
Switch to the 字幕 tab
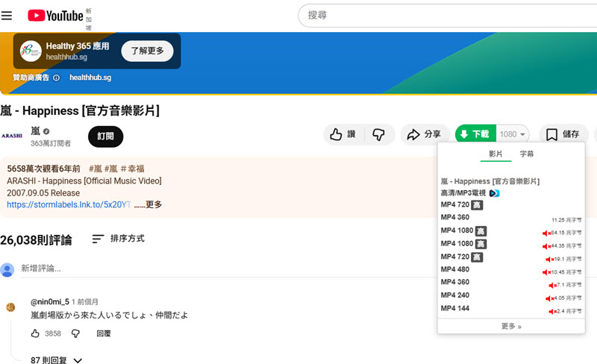[x=527, y=154]
